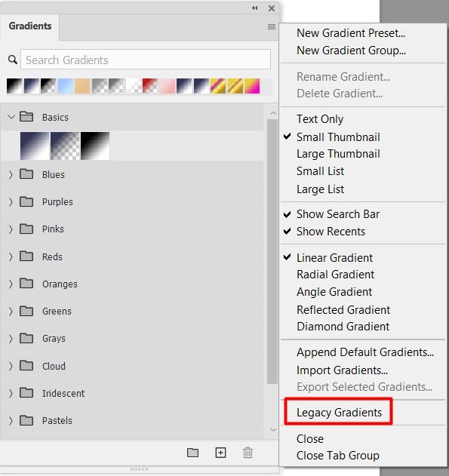Viewport: 449px width, 476px height.
Task: Click the scrollbar up arrow
Action: 273,113
